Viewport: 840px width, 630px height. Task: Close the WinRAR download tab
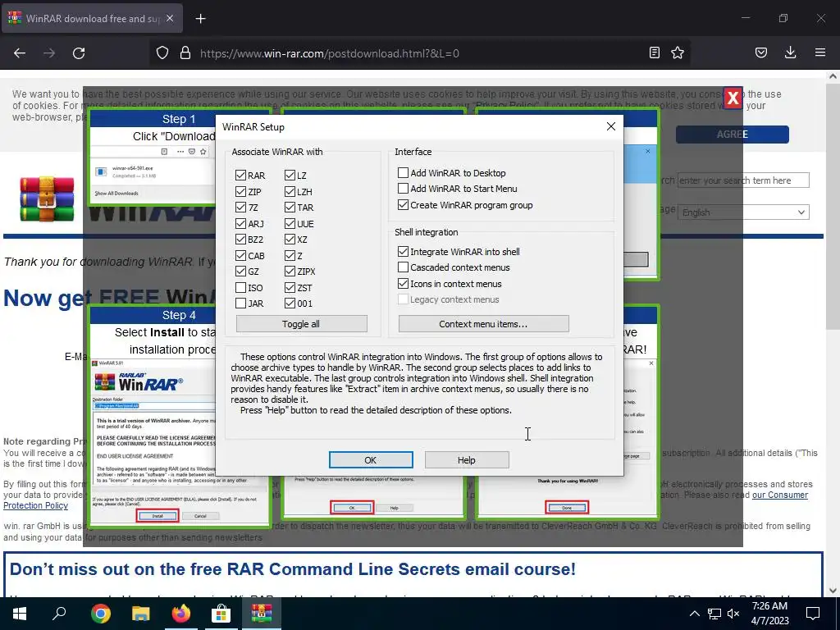(170, 18)
